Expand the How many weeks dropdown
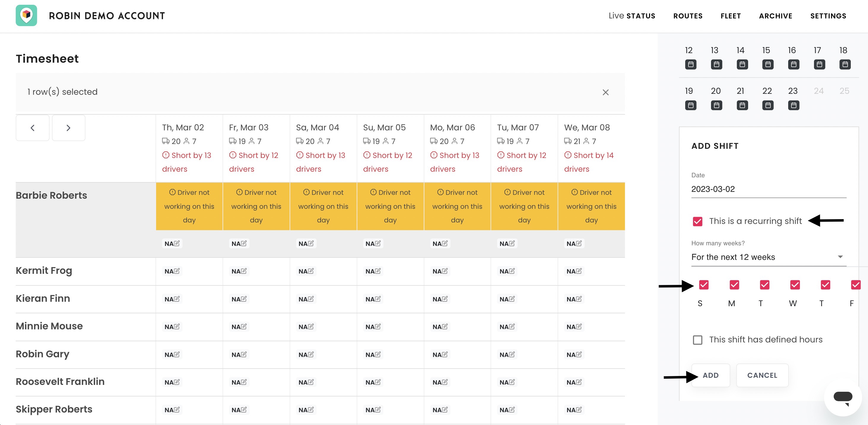Viewport: 868px width, 425px height. (x=769, y=257)
